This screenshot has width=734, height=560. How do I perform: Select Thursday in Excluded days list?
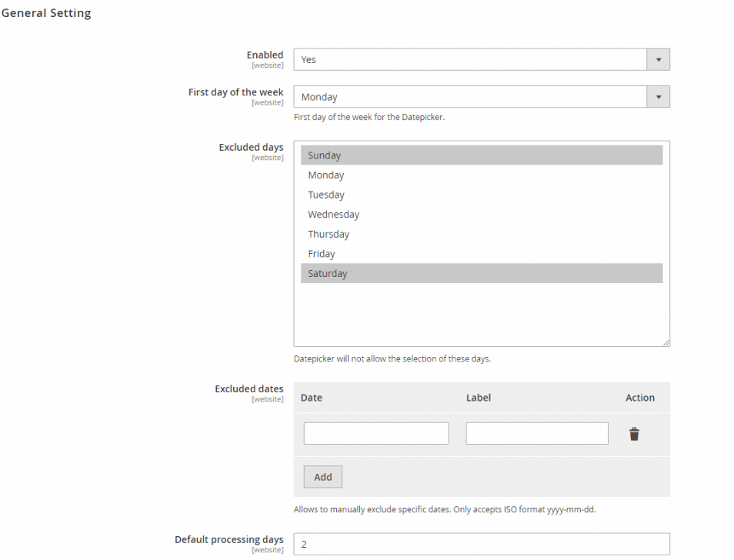coord(481,234)
